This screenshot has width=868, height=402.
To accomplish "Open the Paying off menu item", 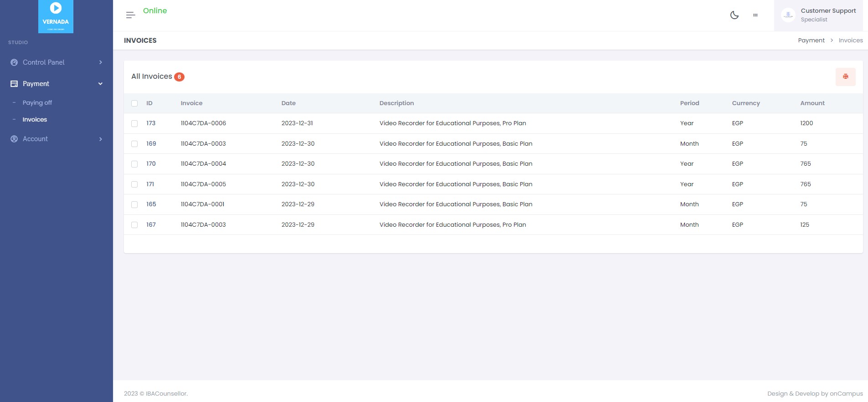I will pyautogui.click(x=37, y=103).
